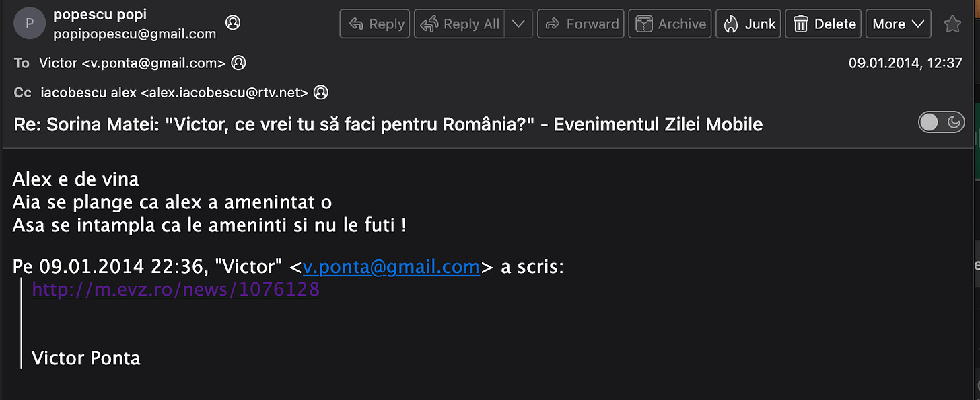The image size is (980, 400).
Task: Expand the Reply All dropdown arrow
Action: click(x=518, y=24)
